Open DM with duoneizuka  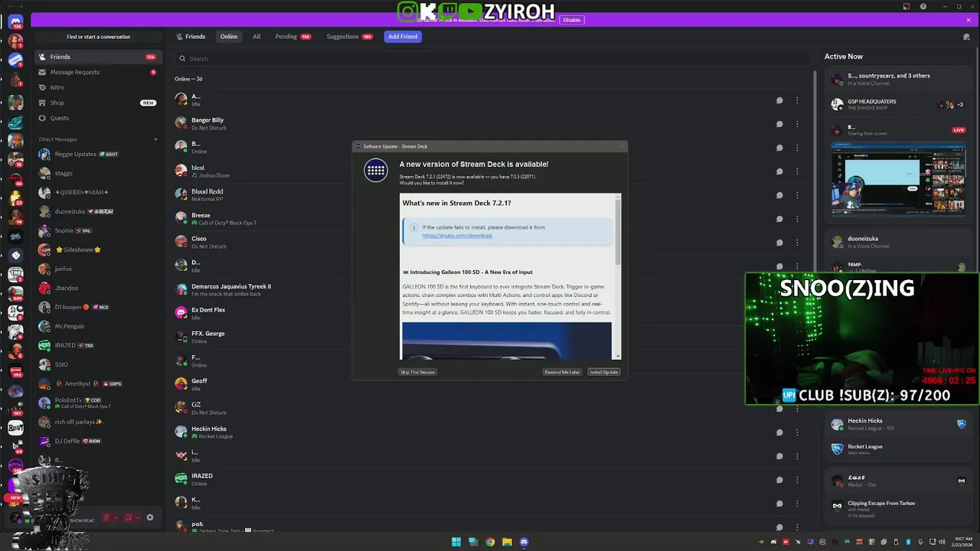[97, 211]
